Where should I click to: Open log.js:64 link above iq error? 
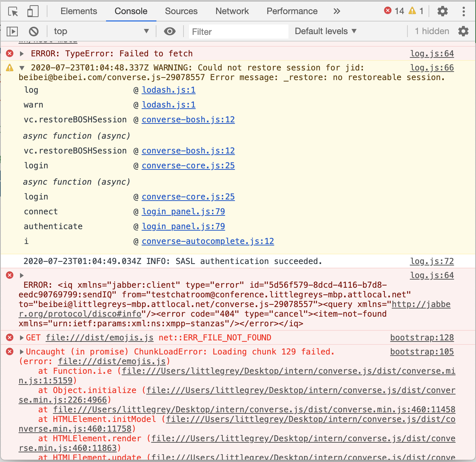(432, 275)
